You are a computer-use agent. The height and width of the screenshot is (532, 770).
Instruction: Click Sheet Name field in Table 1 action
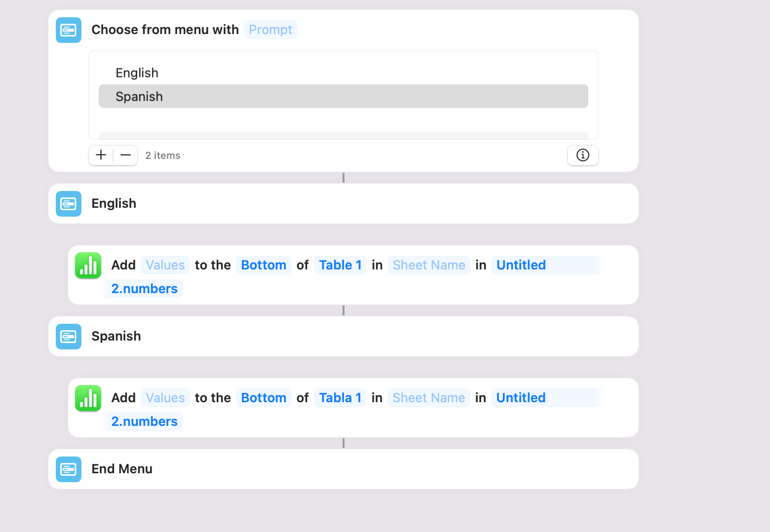coord(429,266)
